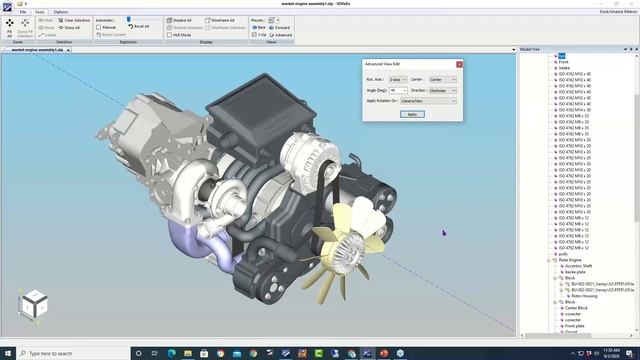Switch to the Tools ribbon tab

point(40,12)
